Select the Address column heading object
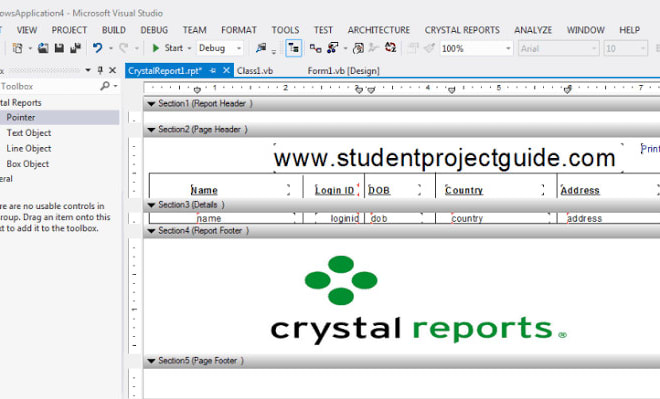 pyautogui.click(x=610, y=190)
